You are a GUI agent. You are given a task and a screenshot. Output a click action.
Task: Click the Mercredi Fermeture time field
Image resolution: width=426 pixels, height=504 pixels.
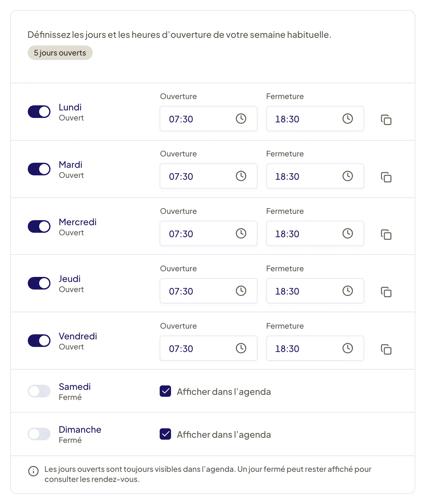tap(315, 233)
